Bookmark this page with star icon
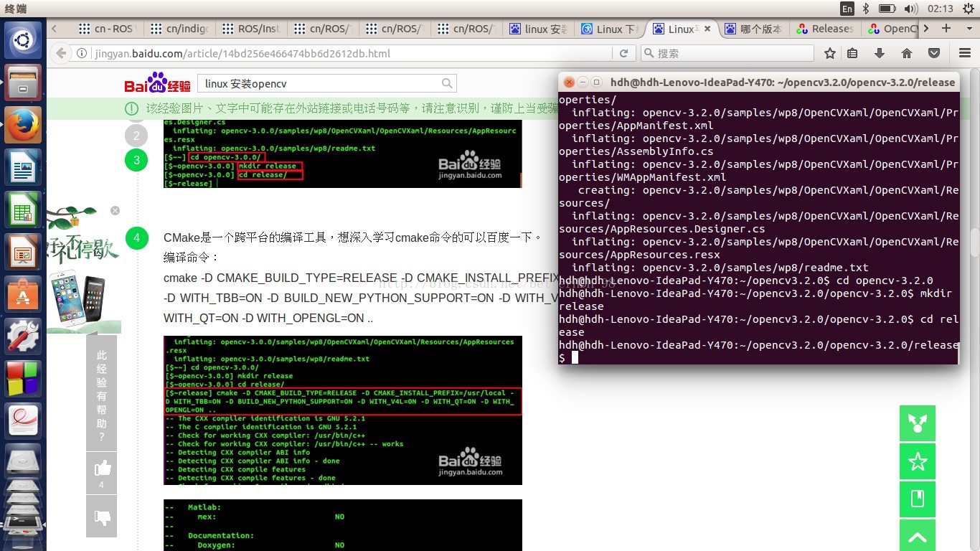Viewport: 980px width, 551px height. pos(830,53)
